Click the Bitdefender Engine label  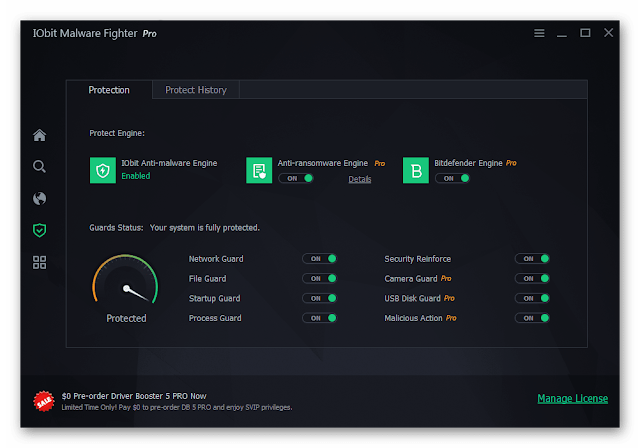[468, 163]
